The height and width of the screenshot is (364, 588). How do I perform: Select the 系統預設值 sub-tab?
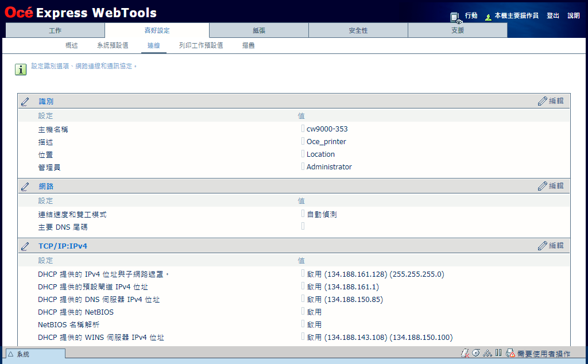pyautogui.click(x=113, y=45)
